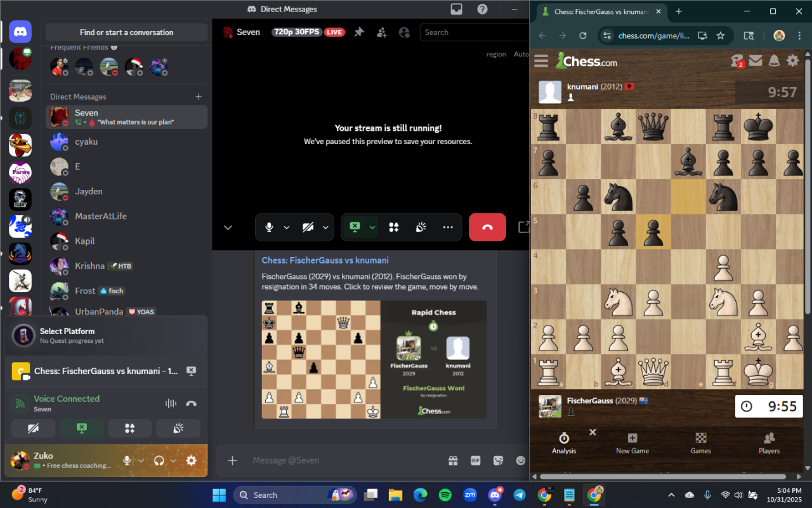
Task: Open Seven direct message
Action: [127, 117]
